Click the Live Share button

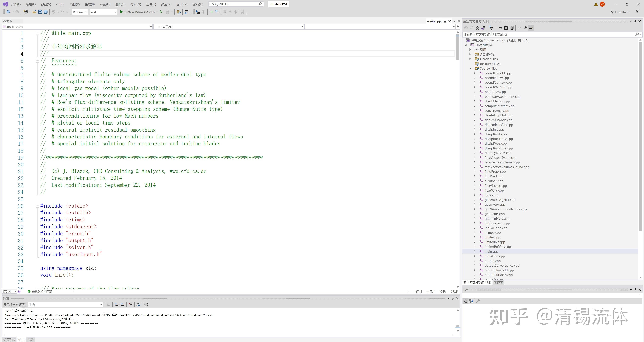619,12
